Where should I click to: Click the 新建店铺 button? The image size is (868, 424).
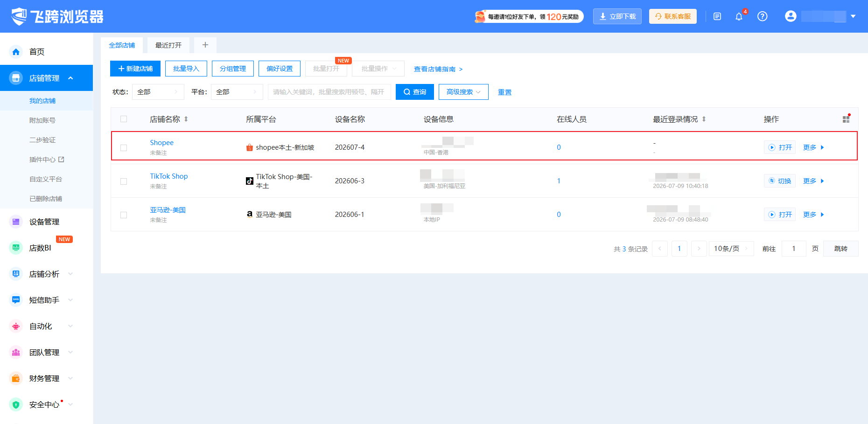coord(135,69)
